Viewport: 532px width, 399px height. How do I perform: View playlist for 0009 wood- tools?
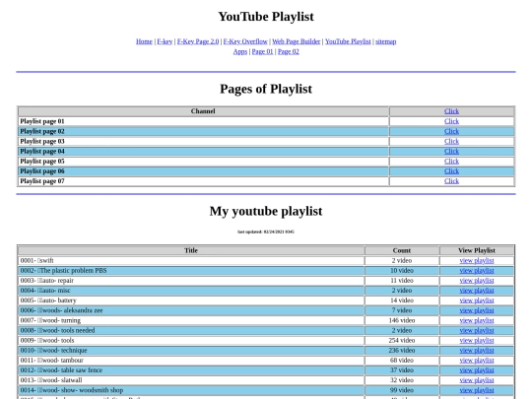(x=477, y=340)
